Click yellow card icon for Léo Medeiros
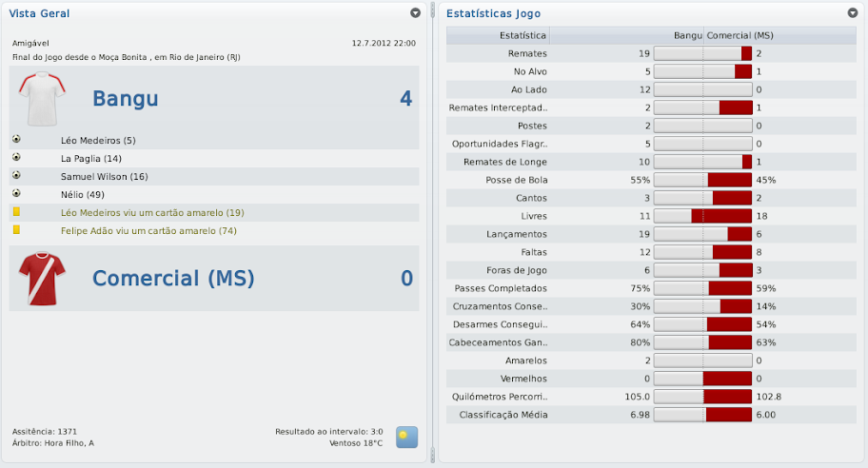The height and width of the screenshot is (468, 868). pyautogui.click(x=16, y=212)
